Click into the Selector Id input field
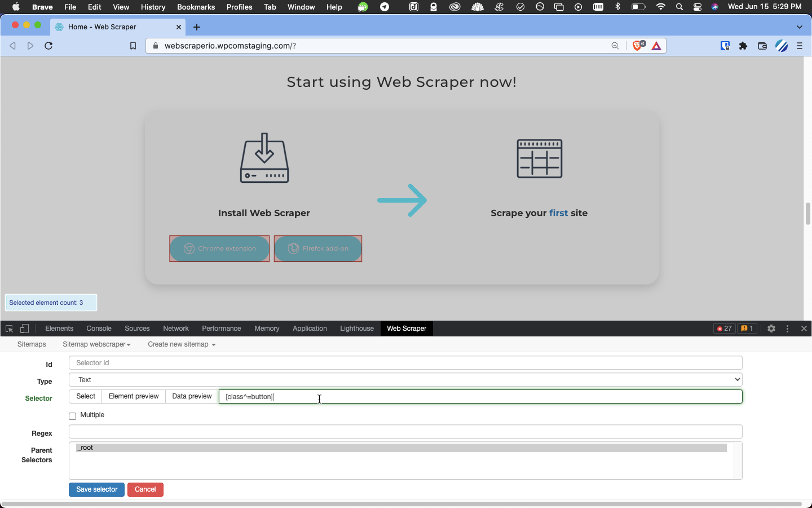The height and width of the screenshot is (508, 812). point(405,363)
